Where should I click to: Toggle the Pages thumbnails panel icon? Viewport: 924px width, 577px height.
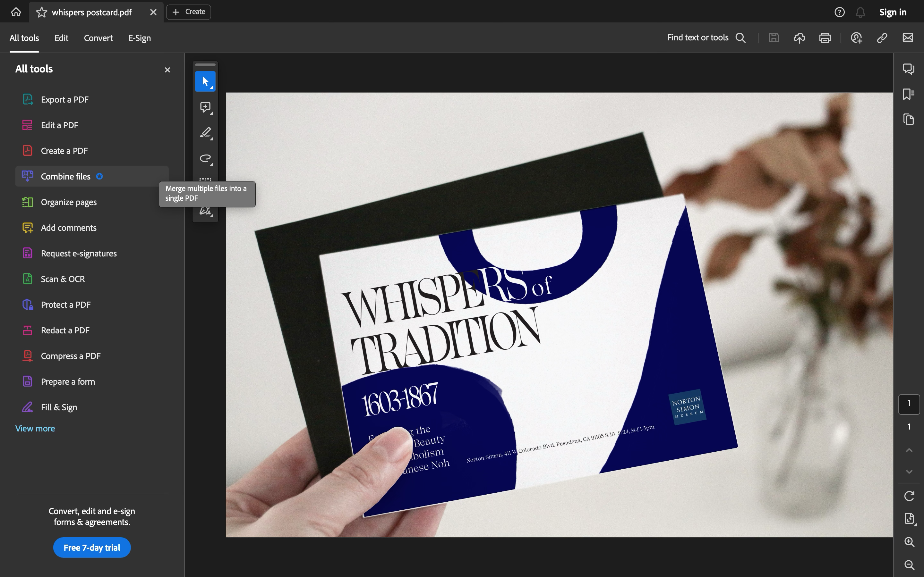(x=908, y=120)
